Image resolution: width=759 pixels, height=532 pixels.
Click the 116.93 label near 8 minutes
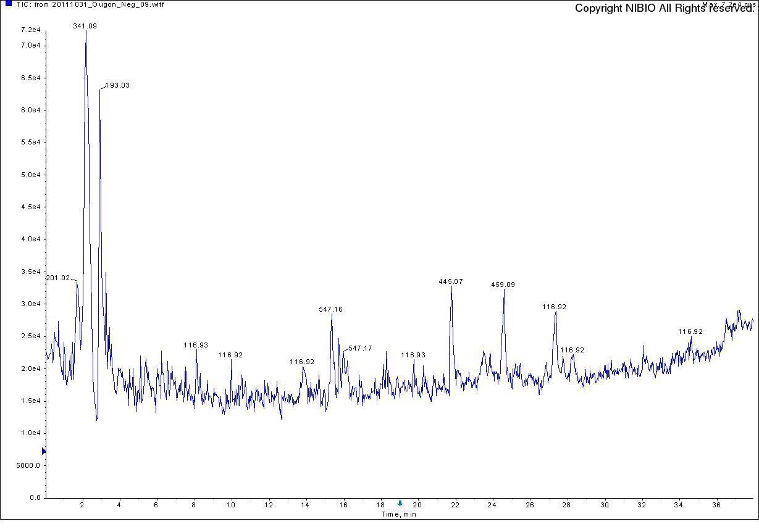point(196,346)
